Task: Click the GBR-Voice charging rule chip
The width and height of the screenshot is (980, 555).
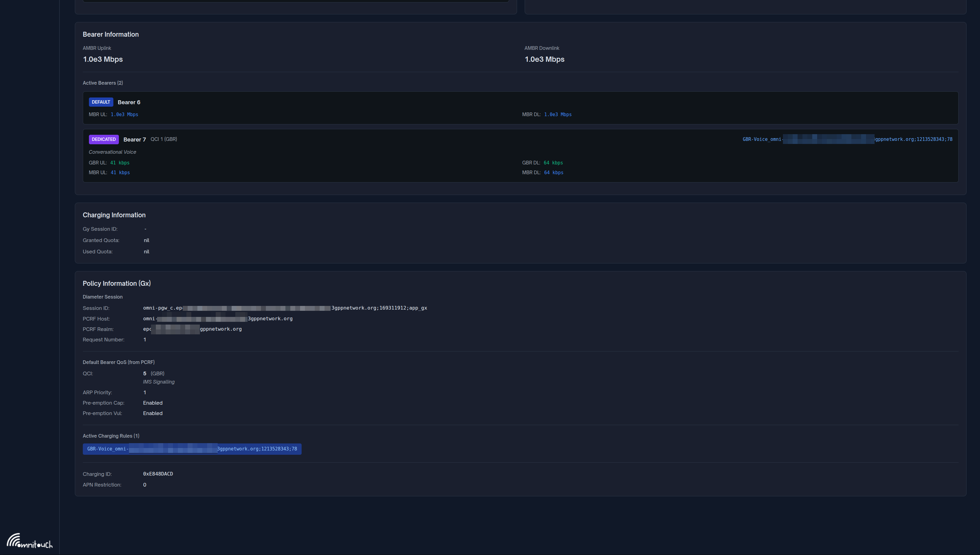Action: point(192,449)
